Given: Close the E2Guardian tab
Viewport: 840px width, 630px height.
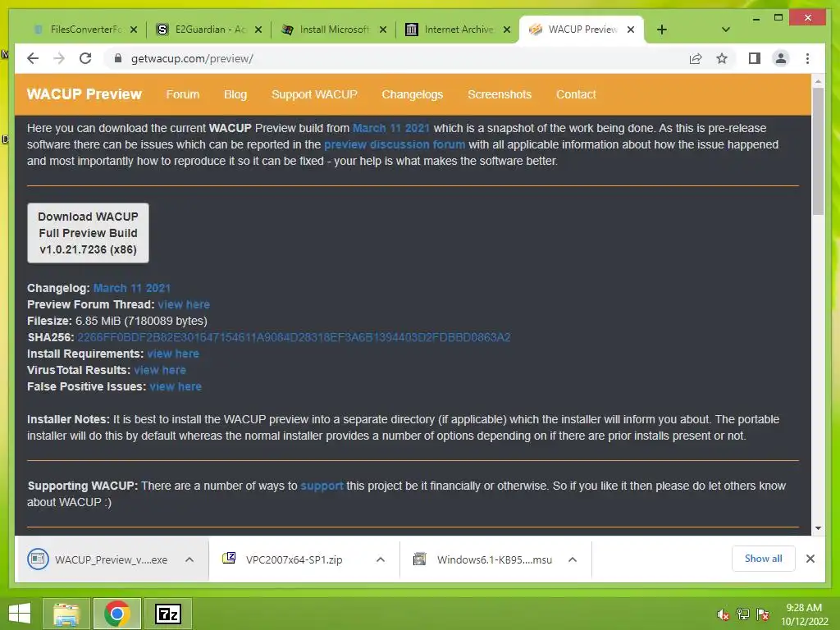Looking at the screenshot, I should click(258, 30).
